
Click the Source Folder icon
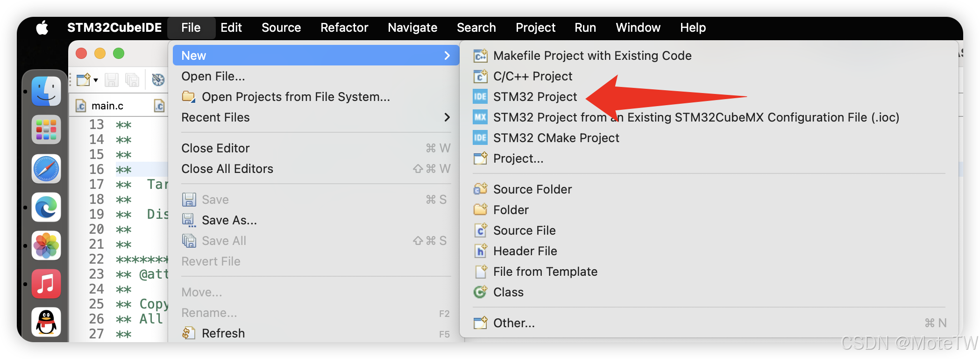pos(480,189)
